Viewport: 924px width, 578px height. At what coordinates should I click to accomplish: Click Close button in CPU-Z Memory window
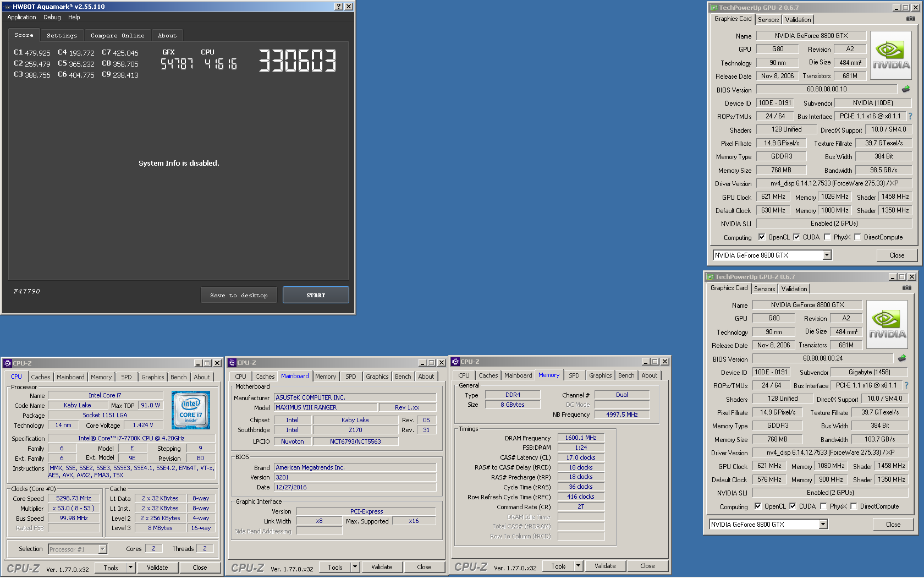[647, 566]
